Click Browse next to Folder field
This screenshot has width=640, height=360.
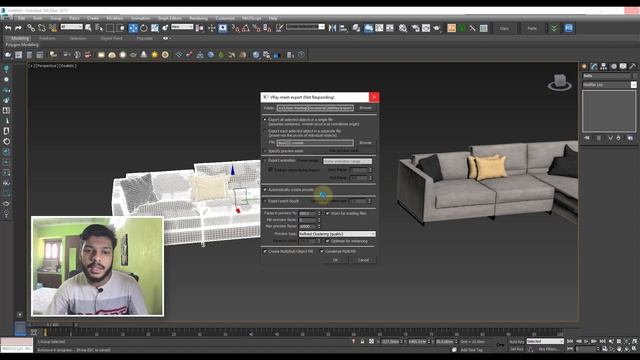click(365, 108)
